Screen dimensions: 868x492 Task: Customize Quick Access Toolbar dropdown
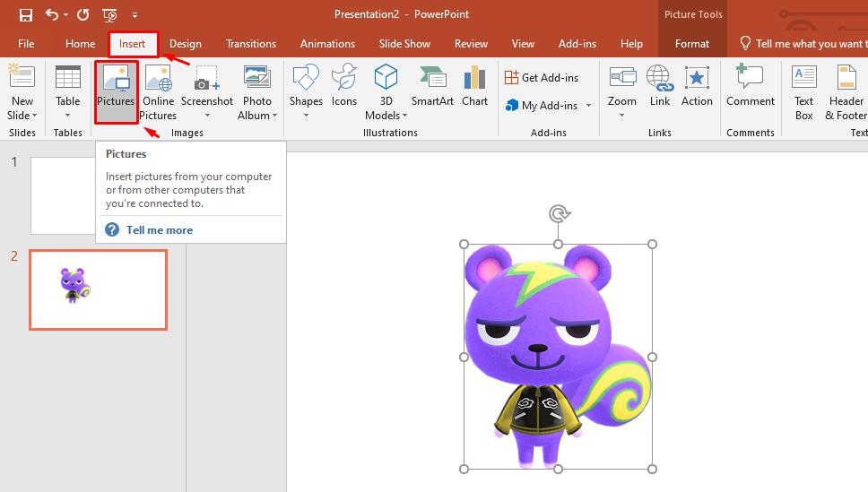point(135,15)
